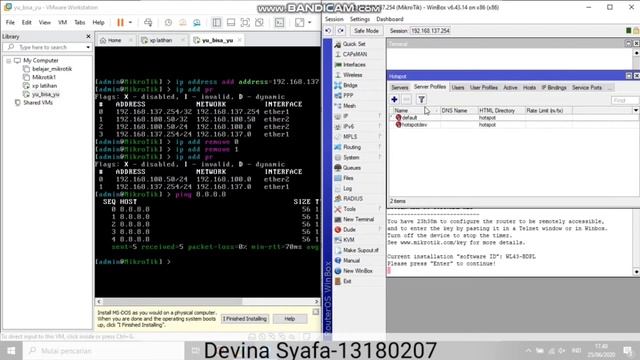Add a new hotspot server profile

(x=394, y=99)
